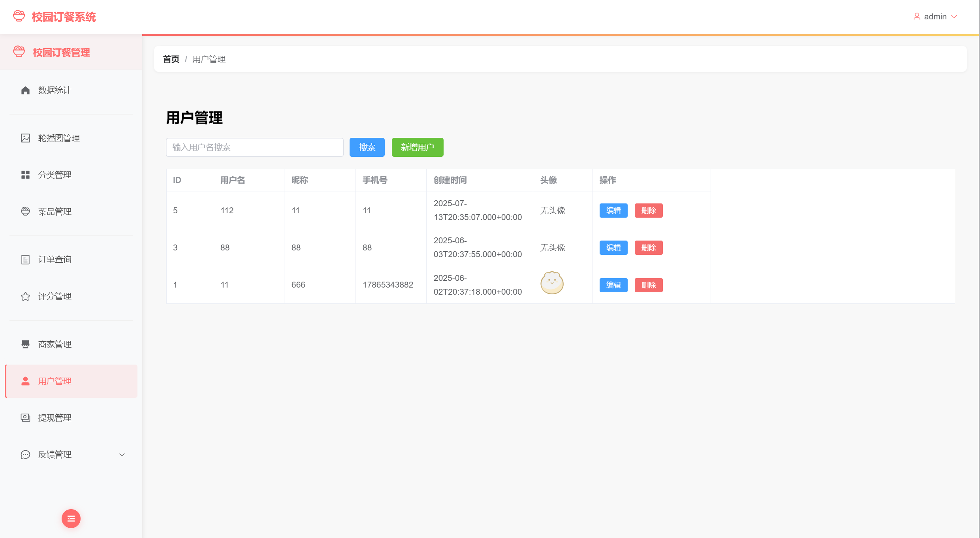Click the document icon for 订单查询
Screen dimensions: 980x538
25,260
